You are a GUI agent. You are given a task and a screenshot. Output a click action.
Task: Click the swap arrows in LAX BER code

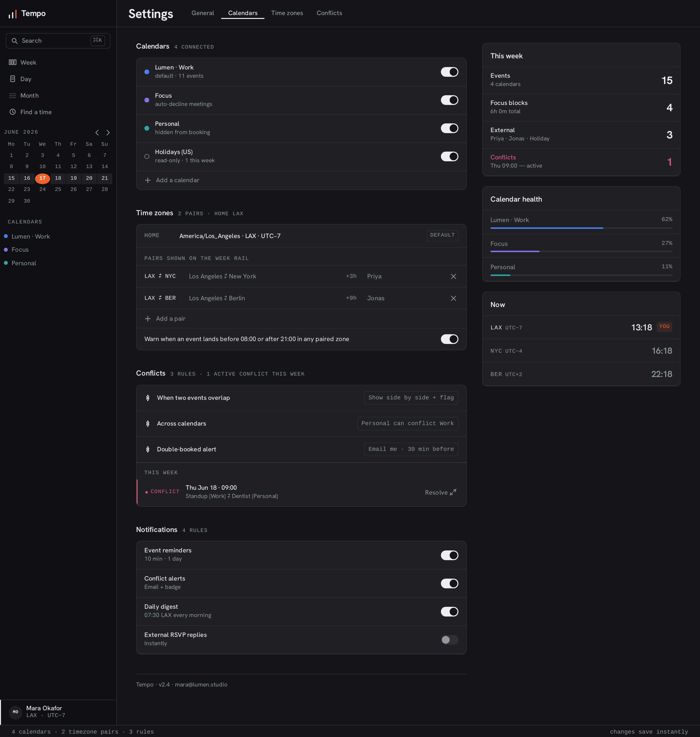coord(160,298)
